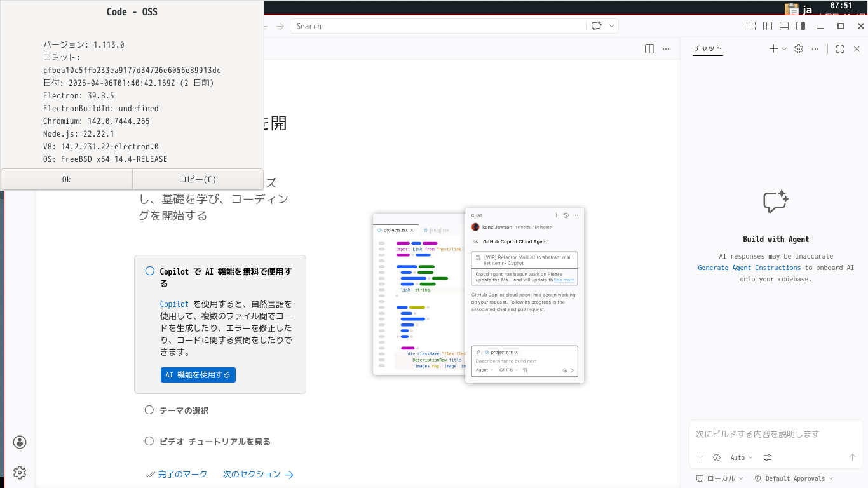This screenshot has height=488, width=868.
Task: Split the editor to the right
Action: coord(649,49)
